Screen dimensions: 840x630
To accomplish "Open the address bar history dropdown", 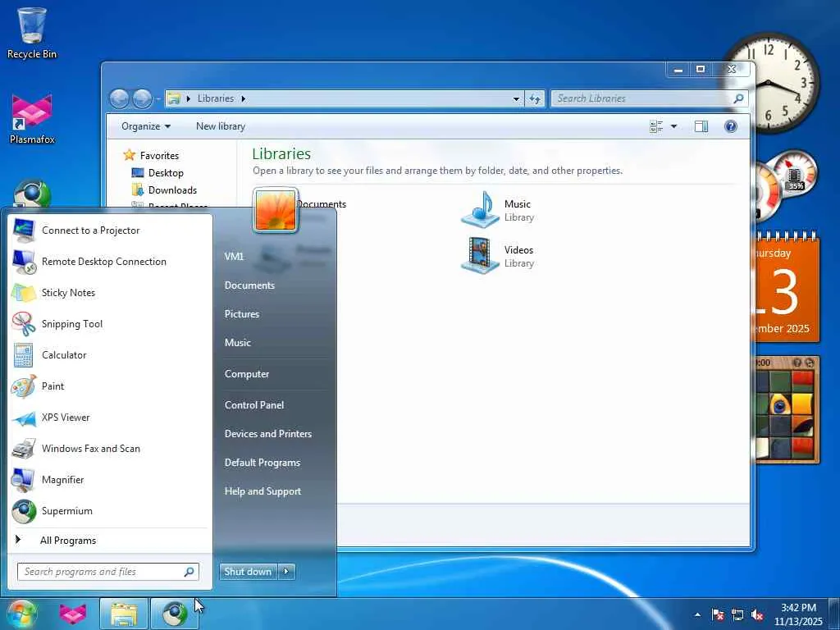I will tap(516, 98).
